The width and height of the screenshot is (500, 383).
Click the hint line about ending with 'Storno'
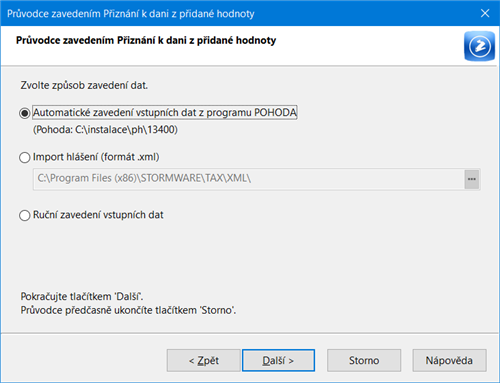point(128,310)
